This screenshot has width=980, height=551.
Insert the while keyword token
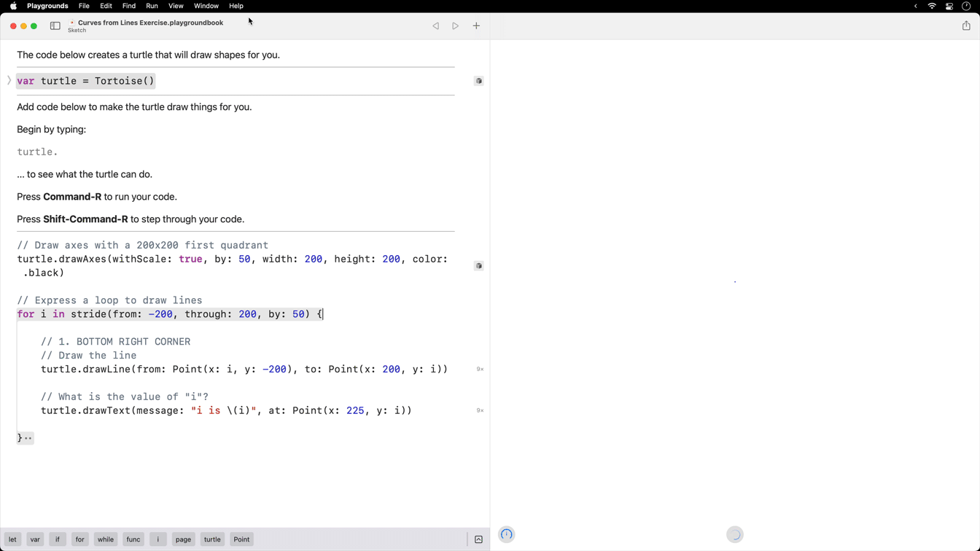coord(105,539)
